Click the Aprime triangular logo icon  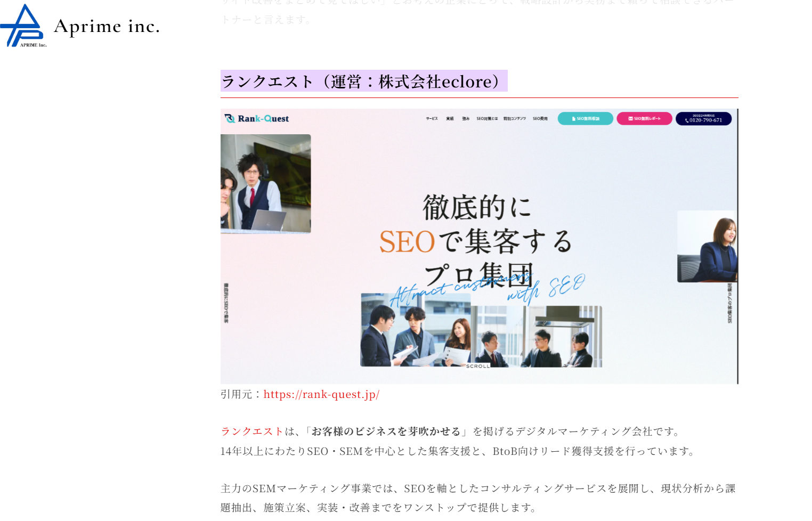click(x=22, y=26)
